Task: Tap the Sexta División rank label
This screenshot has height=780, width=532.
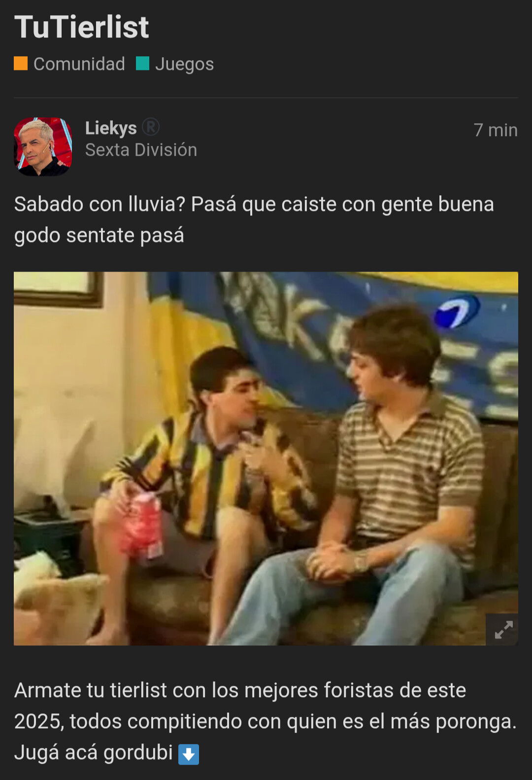Action: [x=141, y=150]
